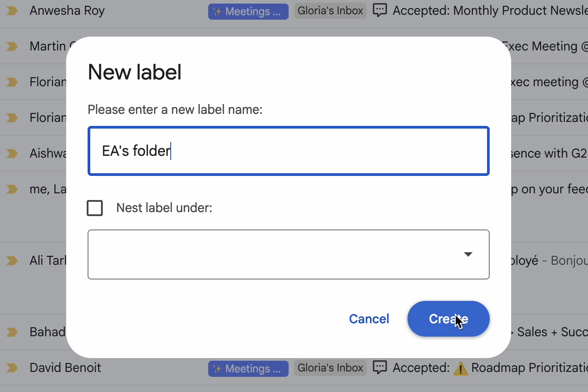588x392 pixels.
Task: Click Meetings label chip on David Benoit email
Action: pyautogui.click(x=248, y=368)
